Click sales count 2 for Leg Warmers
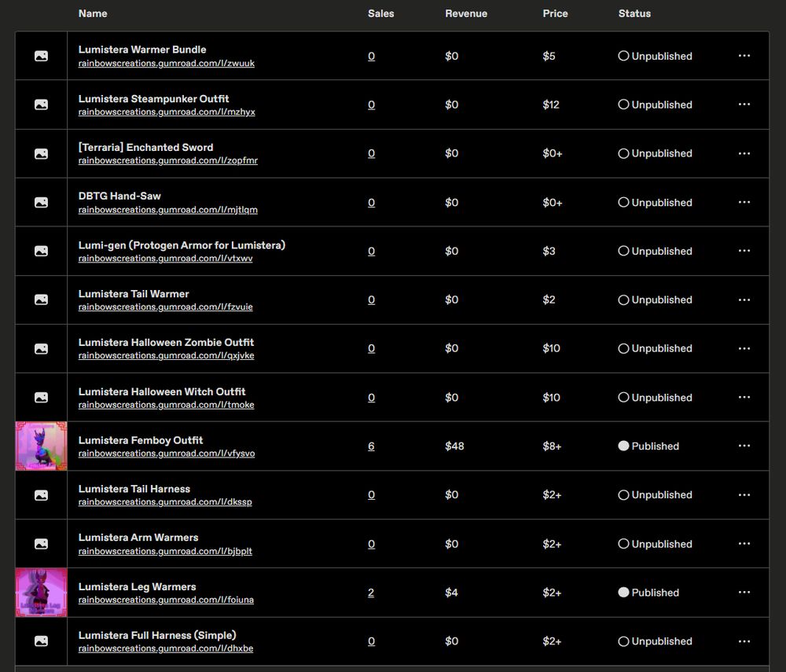The image size is (786, 672). click(x=371, y=593)
